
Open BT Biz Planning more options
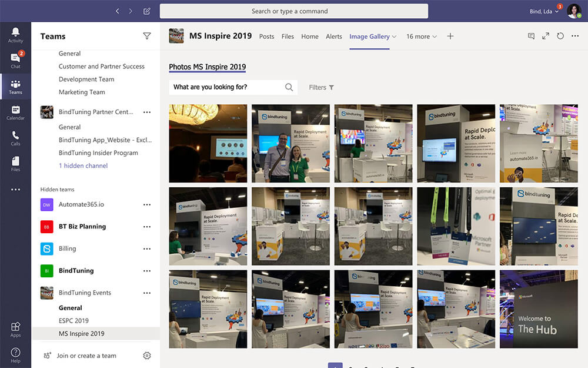coord(146,227)
